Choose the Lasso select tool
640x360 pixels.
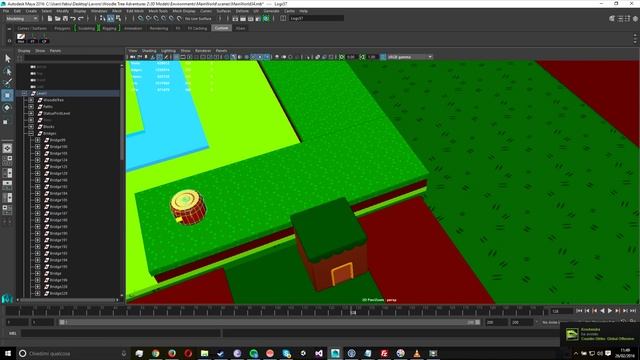pyautogui.click(x=7, y=71)
